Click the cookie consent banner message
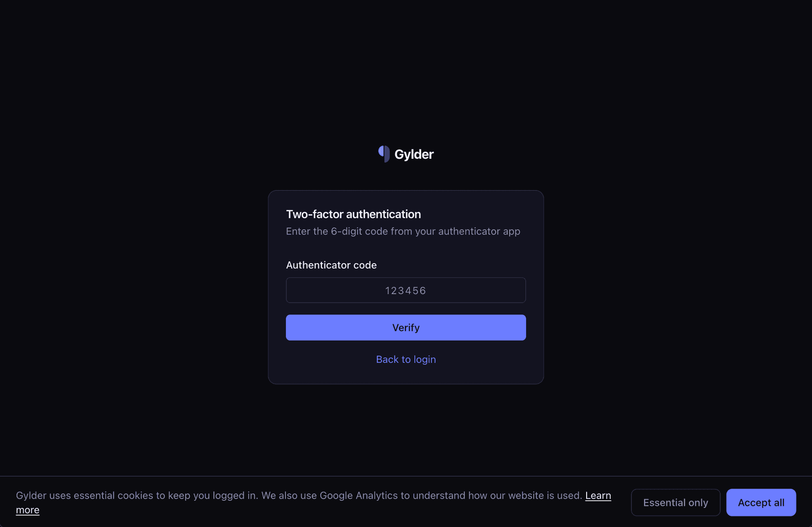Viewport: 812px width, 527px height. [x=296, y=495]
